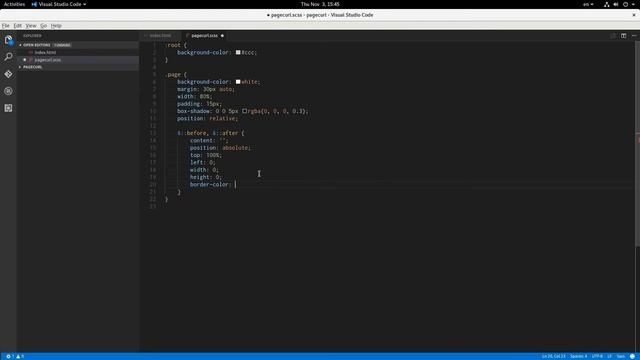The image size is (640, 360).
Task: Open the View menu
Action: point(31,25)
